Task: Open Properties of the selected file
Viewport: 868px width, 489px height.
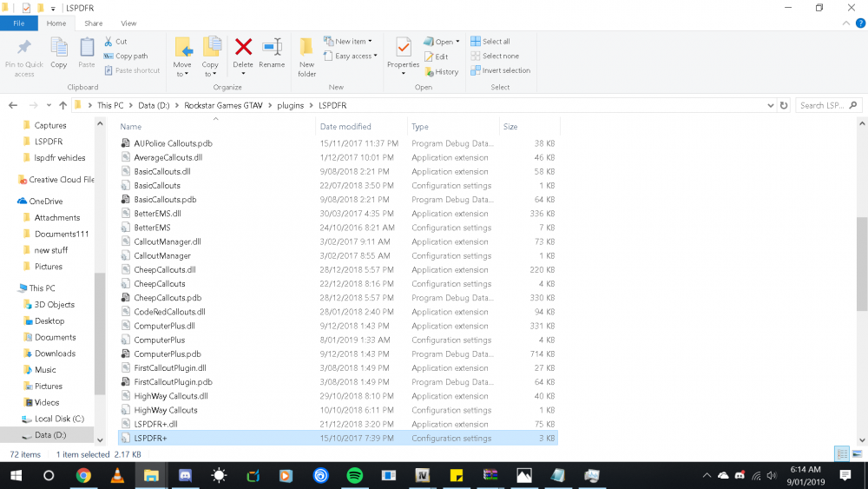Action: pyautogui.click(x=403, y=56)
